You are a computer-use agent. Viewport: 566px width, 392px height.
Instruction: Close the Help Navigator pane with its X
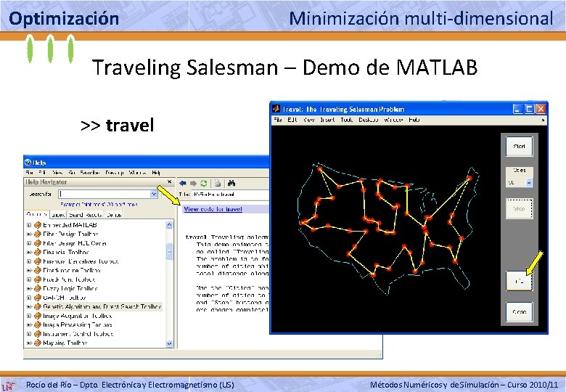(x=169, y=181)
